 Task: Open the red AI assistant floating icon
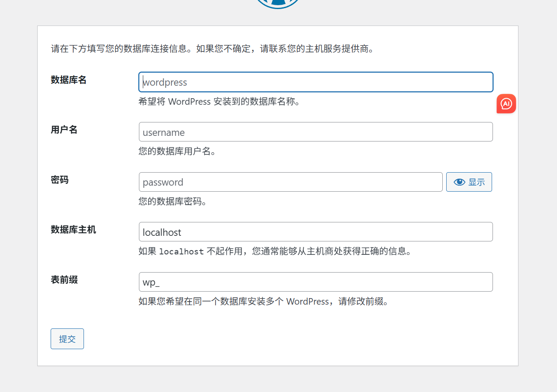[506, 104]
